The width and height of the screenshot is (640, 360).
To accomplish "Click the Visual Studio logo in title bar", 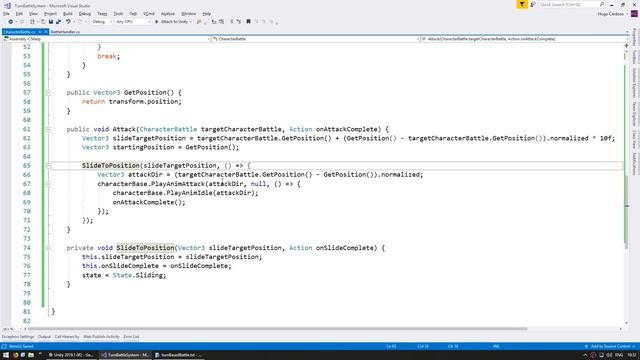I will pyautogui.click(x=7, y=6).
